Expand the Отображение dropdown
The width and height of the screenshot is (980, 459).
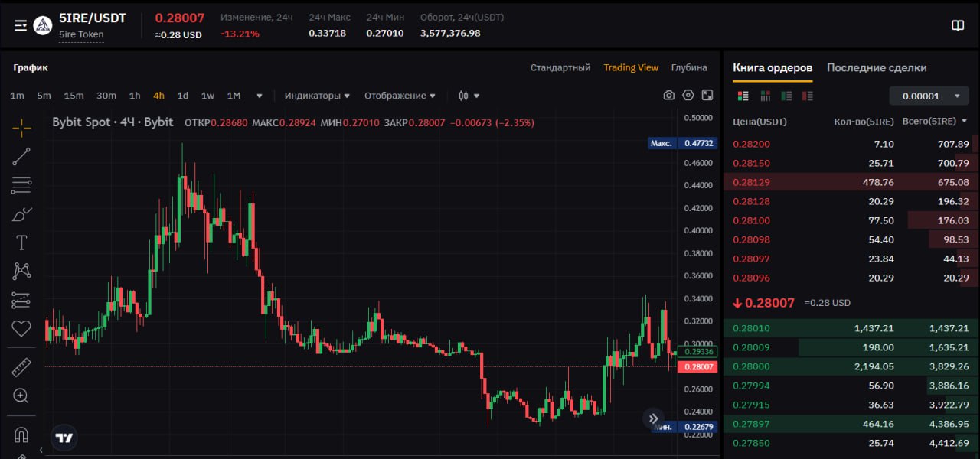click(x=400, y=96)
